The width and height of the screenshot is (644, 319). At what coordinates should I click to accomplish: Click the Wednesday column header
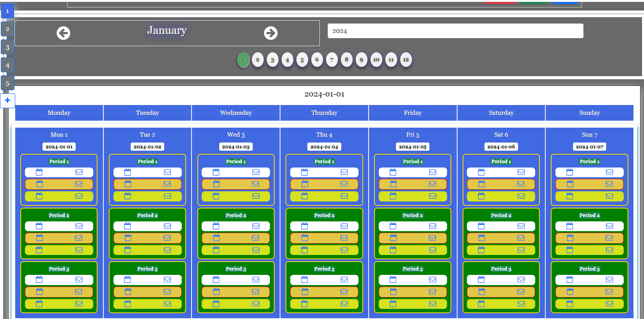point(236,113)
